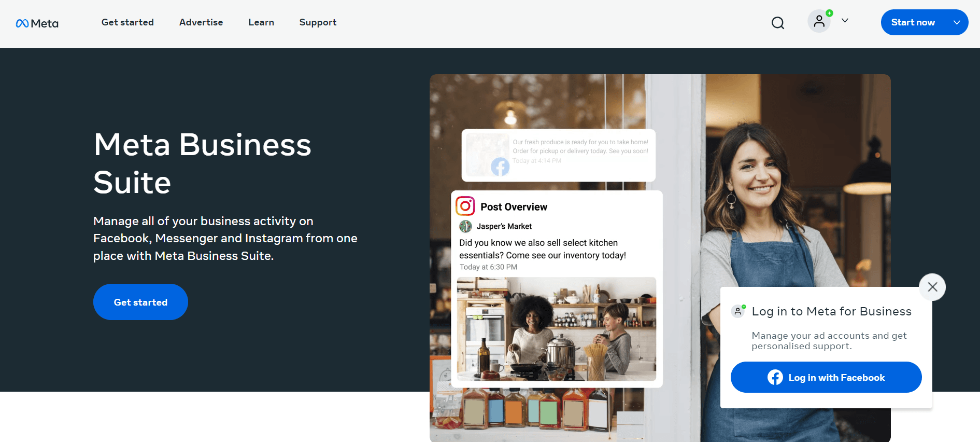Viewport: 980px width, 442px height.
Task: Click the Meta logo
Action: click(37, 23)
